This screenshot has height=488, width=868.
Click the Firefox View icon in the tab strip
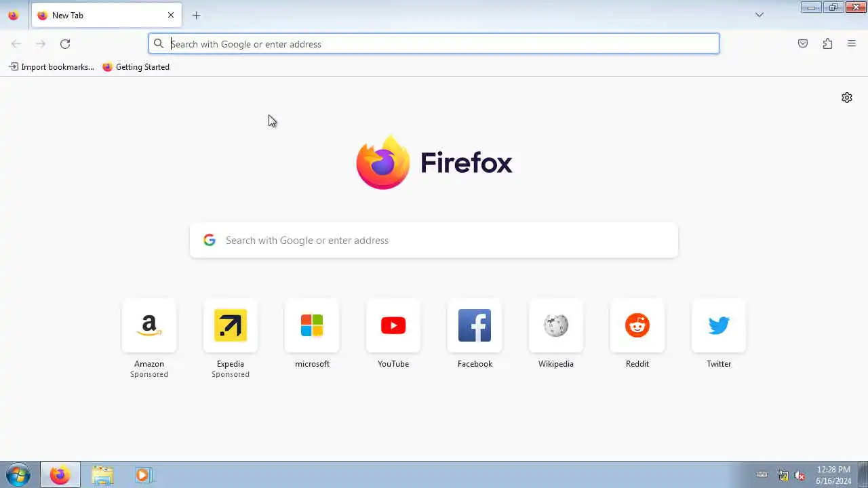[x=13, y=15]
